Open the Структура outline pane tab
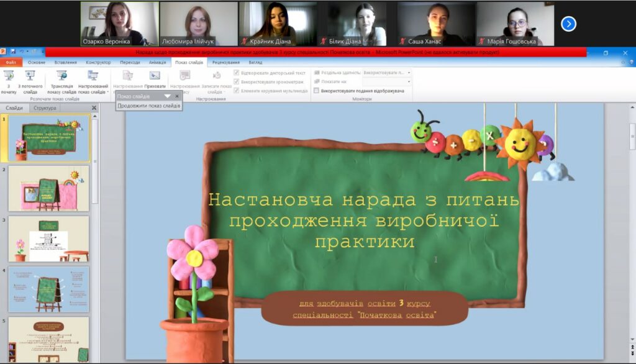 (45, 108)
